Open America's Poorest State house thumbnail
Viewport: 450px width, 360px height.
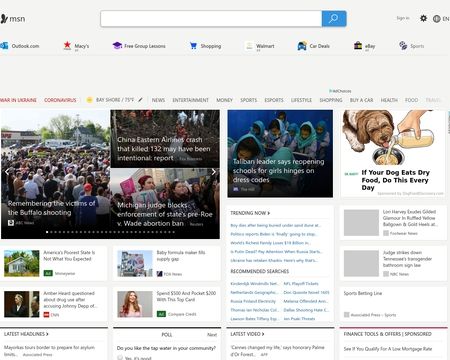click(22, 263)
